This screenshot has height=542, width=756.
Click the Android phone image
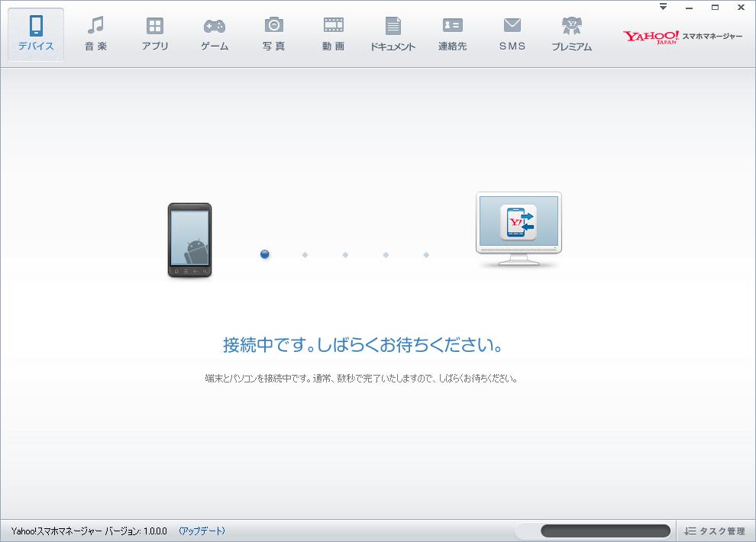[x=189, y=240]
